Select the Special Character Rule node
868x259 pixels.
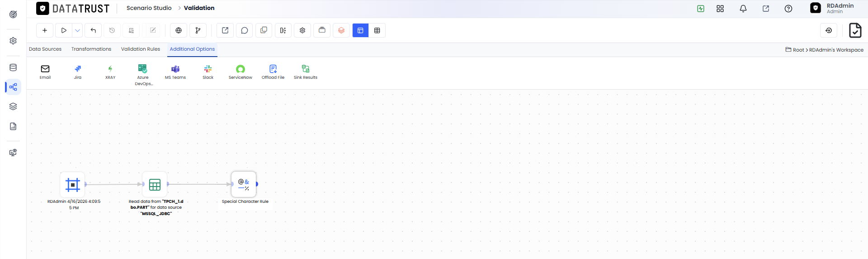tap(244, 184)
